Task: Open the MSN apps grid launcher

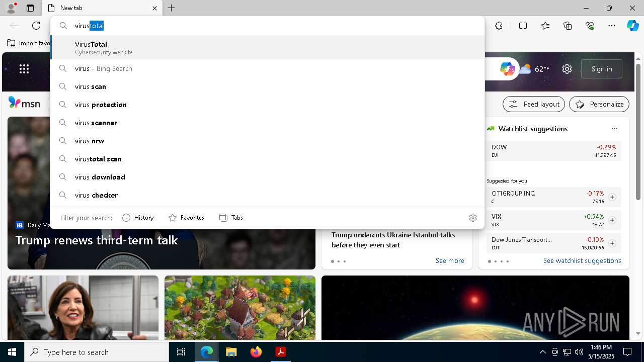Action: 24,69
